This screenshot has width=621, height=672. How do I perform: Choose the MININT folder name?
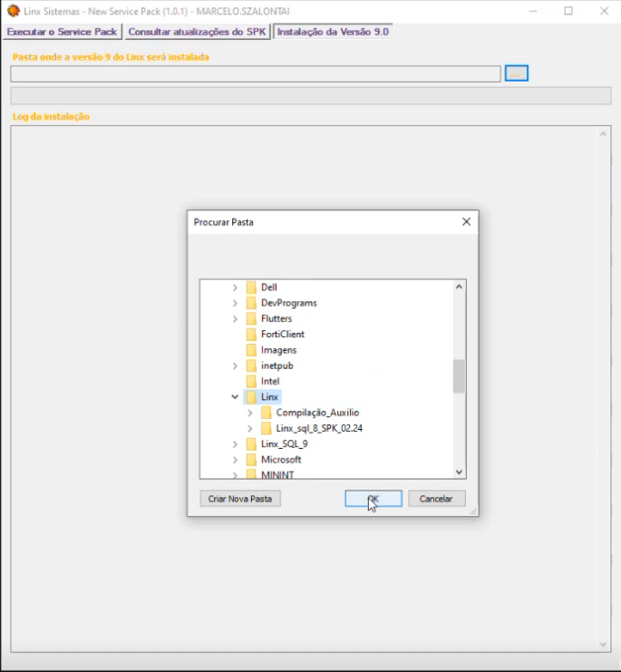[277, 475]
